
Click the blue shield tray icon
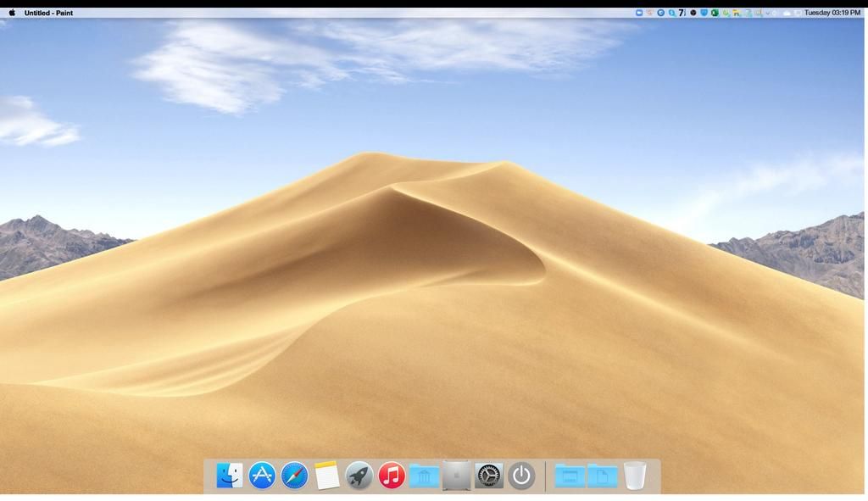click(x=704, y=12)
